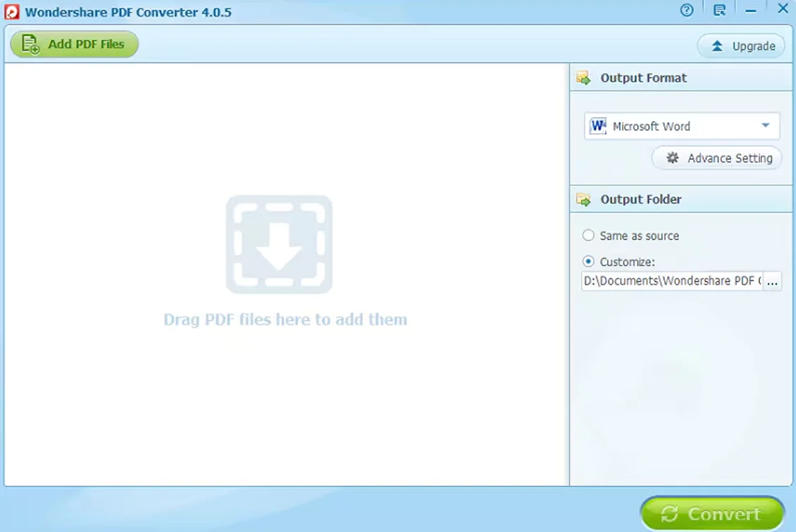Click the Output Folder heading text
Image resolution: width=796 pixels, height=532 pixels.
coord(640,199)
